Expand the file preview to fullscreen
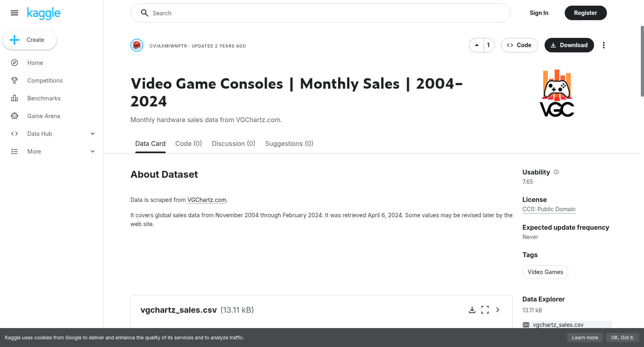This screenshot has width=644, height=347. pyautogui.click(x=485, y=310)
